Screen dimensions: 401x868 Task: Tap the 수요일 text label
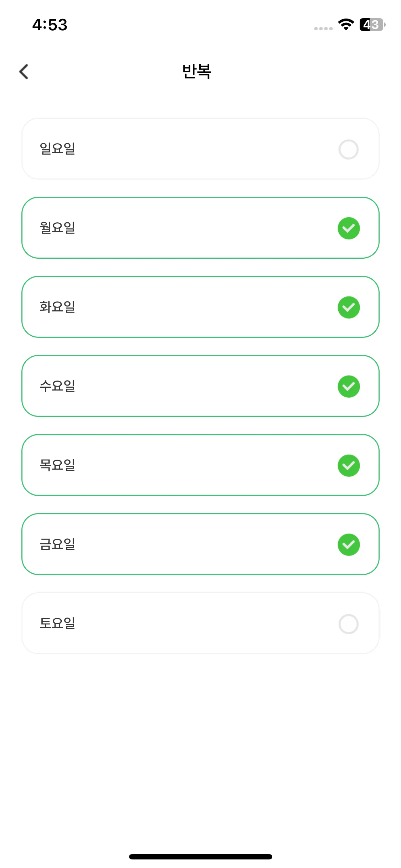point(57,386)
